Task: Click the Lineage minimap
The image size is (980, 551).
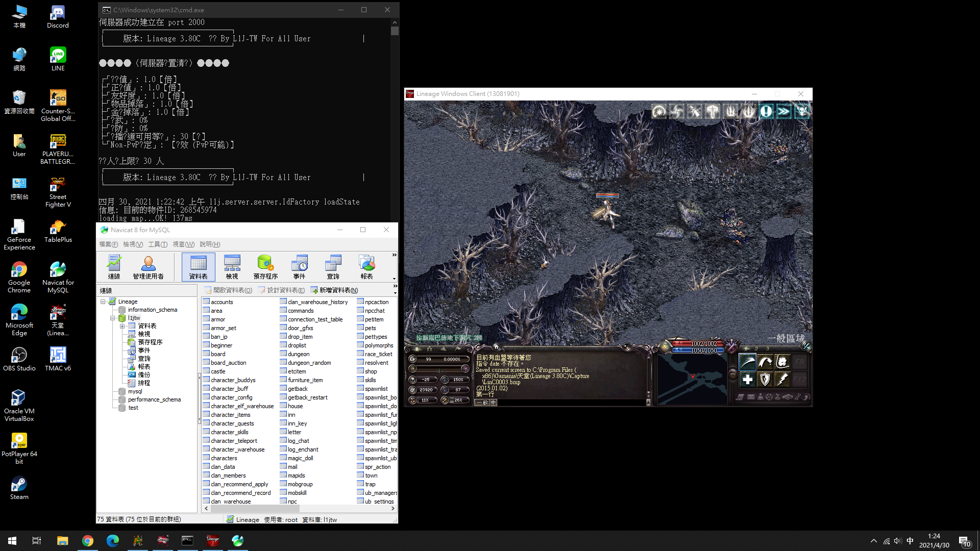Action: tap(692, 379)
